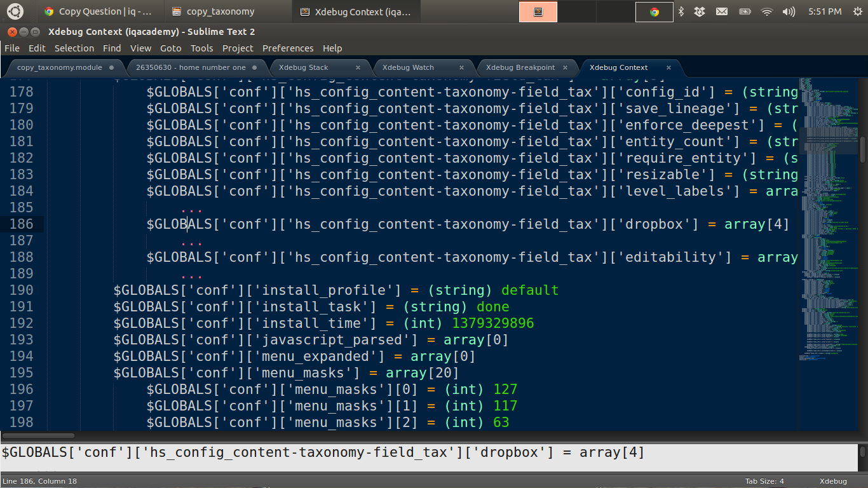Click line number 178 in the gutter
Image resolution: width=868 pixels, height=488 pixels.
(x=21, y=92)
